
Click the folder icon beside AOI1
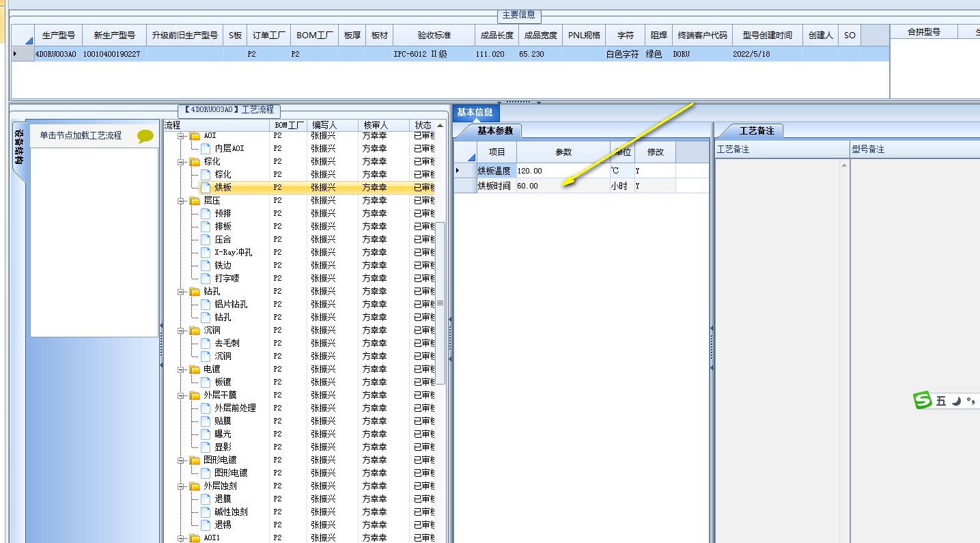coord(195,538)
